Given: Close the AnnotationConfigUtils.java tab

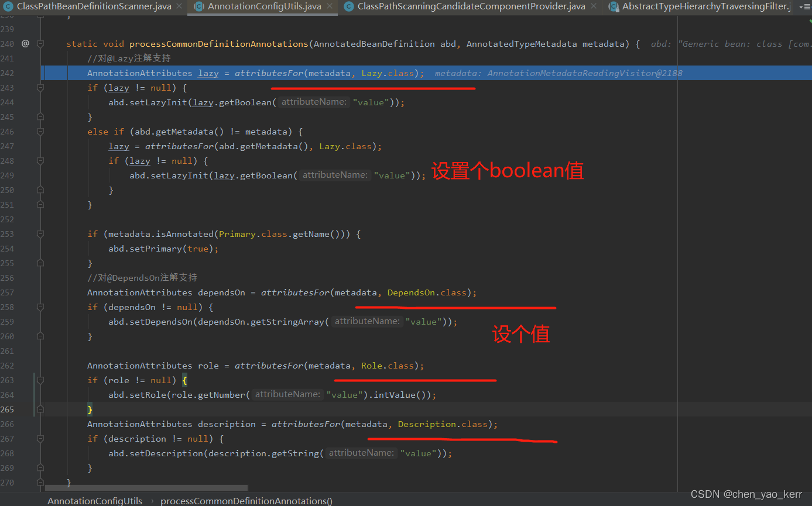Looking at the screenshot, I should pos(330,6).
